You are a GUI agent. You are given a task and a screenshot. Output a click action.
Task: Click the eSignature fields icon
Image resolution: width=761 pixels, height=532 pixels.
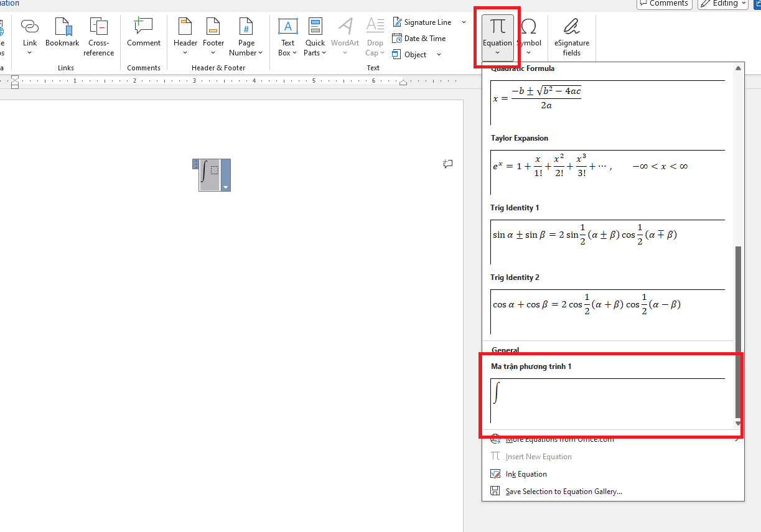[x=571, y=26]
